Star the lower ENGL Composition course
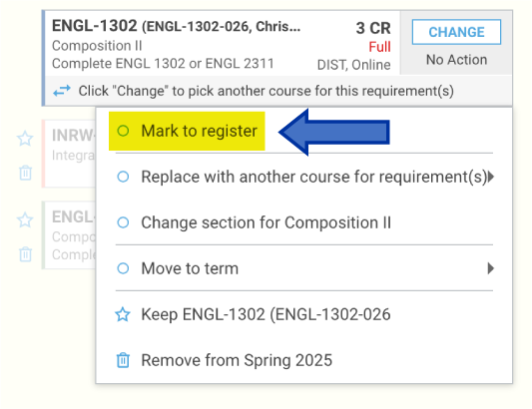Viewport: 532px width, 409px height. pos(25,219)
